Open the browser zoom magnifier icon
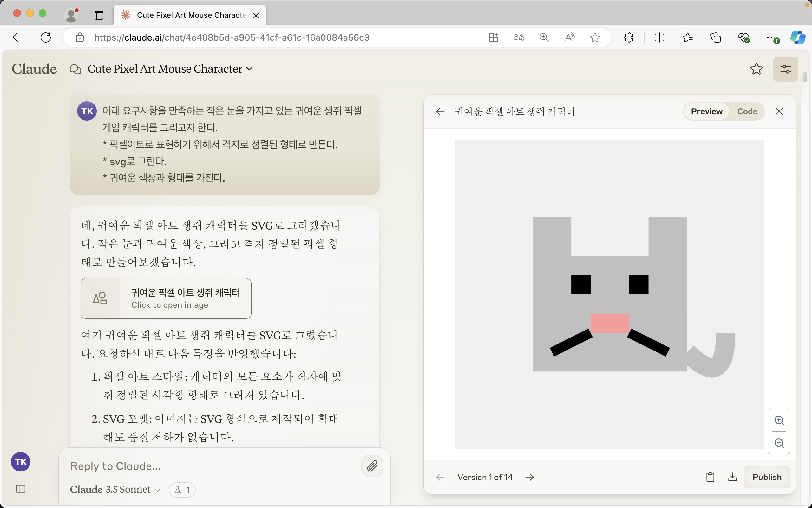Image resolution: width=812 pixels, height=508 pixels. pyautogui.click(x=544, y=37)
